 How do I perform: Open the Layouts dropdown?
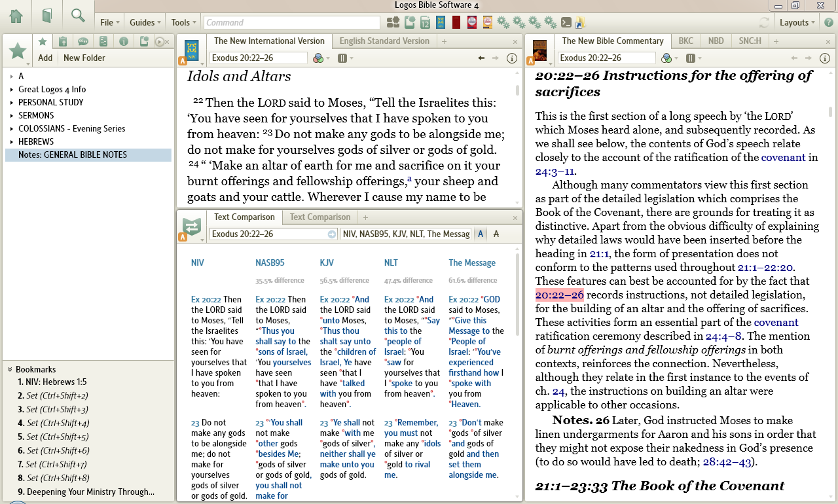click(x=797, y=22)
